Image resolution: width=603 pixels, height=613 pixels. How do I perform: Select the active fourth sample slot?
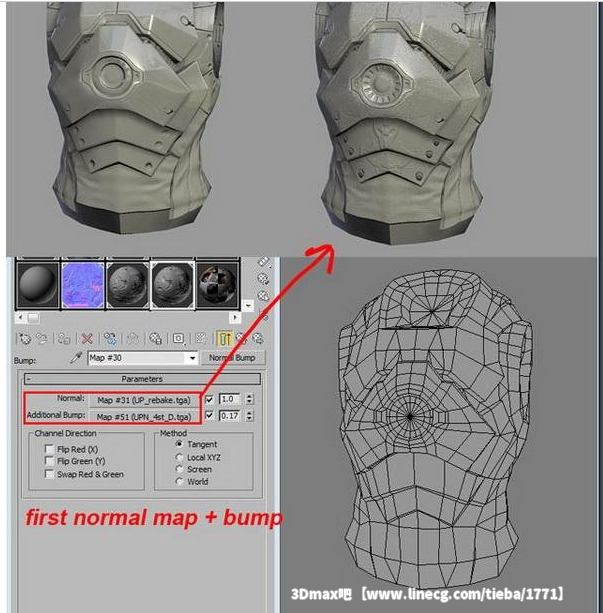tap(172, 284)
